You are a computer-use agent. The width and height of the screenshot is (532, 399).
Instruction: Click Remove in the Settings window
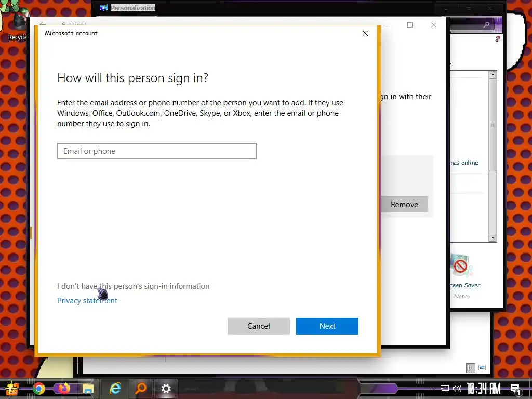[x=404, y=204]
